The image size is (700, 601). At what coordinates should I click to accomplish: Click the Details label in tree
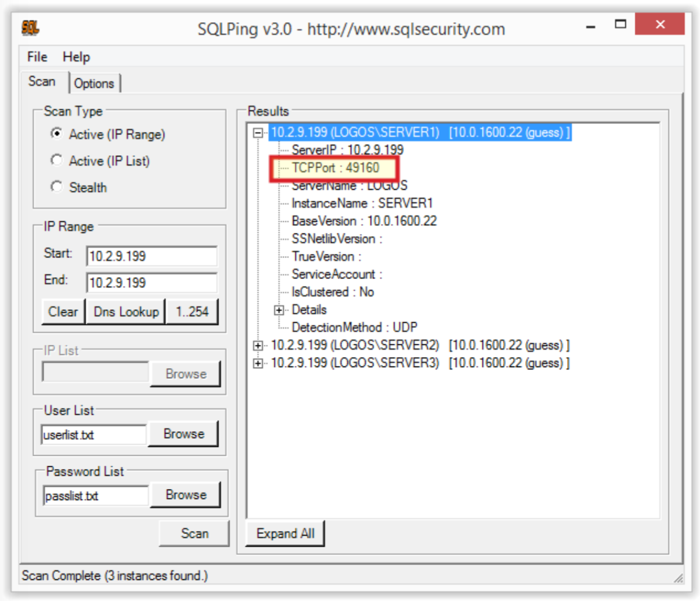click(309, 309)
